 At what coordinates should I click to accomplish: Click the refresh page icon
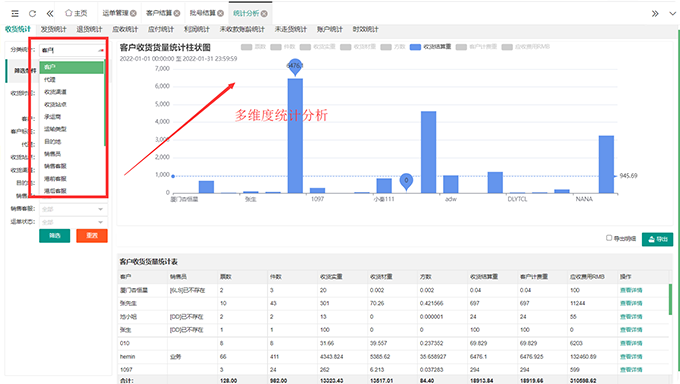[32, 13]
